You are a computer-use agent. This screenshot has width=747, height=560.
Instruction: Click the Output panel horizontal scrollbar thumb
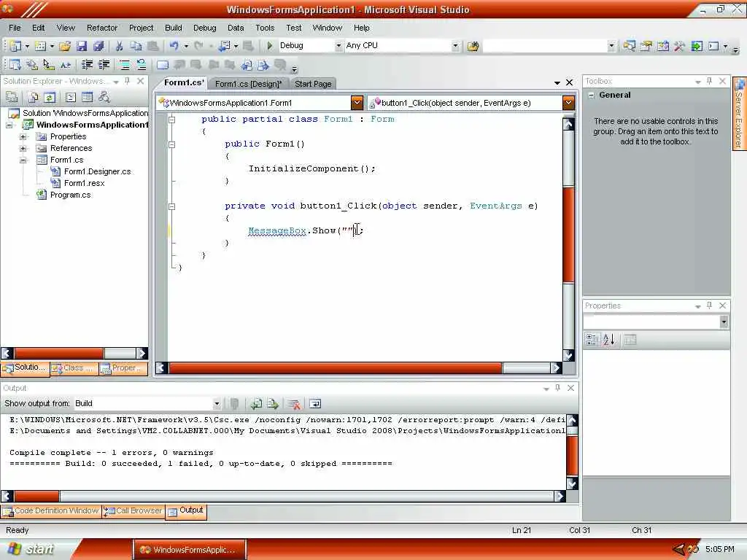point(36,496)
